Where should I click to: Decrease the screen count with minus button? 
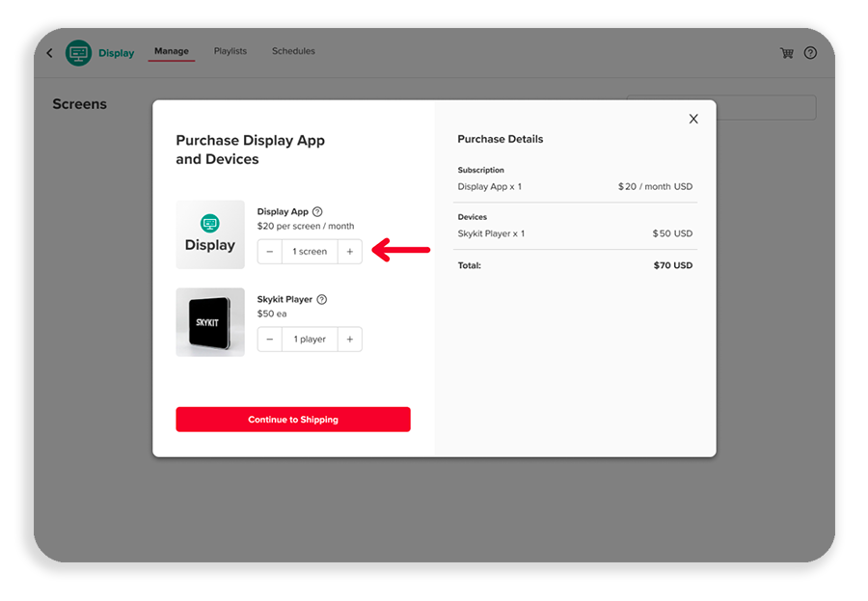tap(270, 252)
